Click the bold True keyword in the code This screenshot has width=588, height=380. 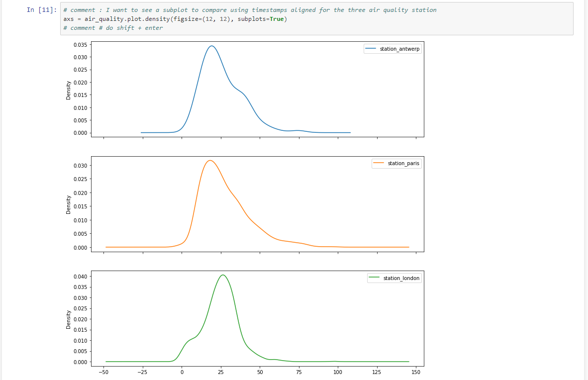click(x=276, y=19)
